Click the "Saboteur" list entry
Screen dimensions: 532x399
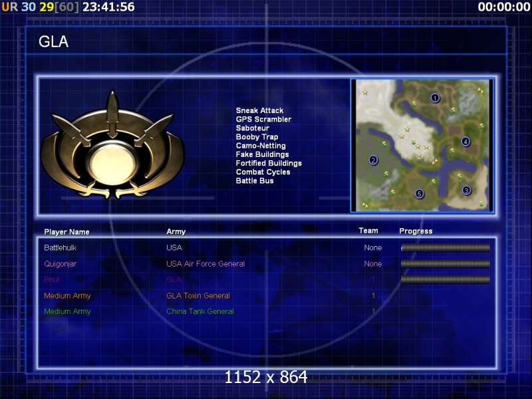[253, 128]
